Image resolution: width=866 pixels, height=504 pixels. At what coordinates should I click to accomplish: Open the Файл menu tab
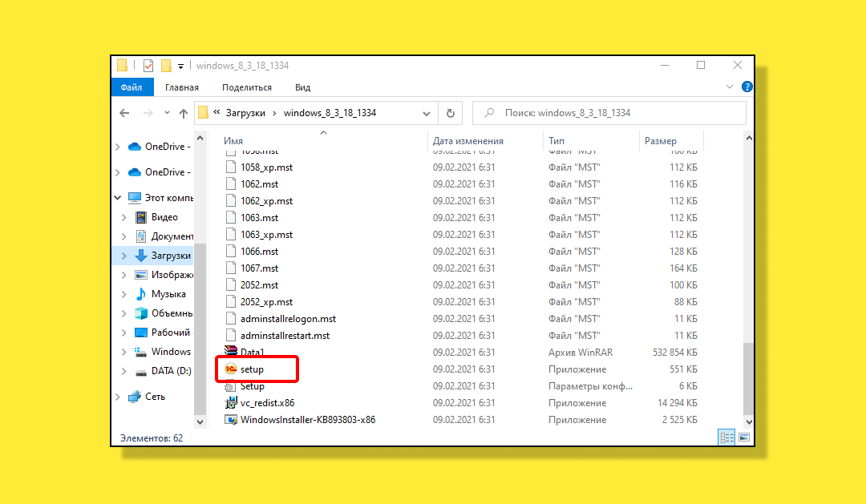pyautogui.click(x=132, y=87)
